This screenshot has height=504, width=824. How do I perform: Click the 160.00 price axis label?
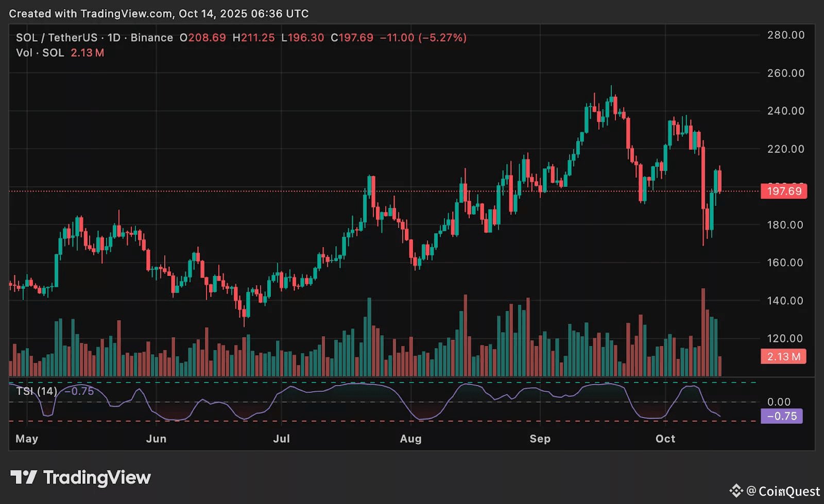point(785,263)
